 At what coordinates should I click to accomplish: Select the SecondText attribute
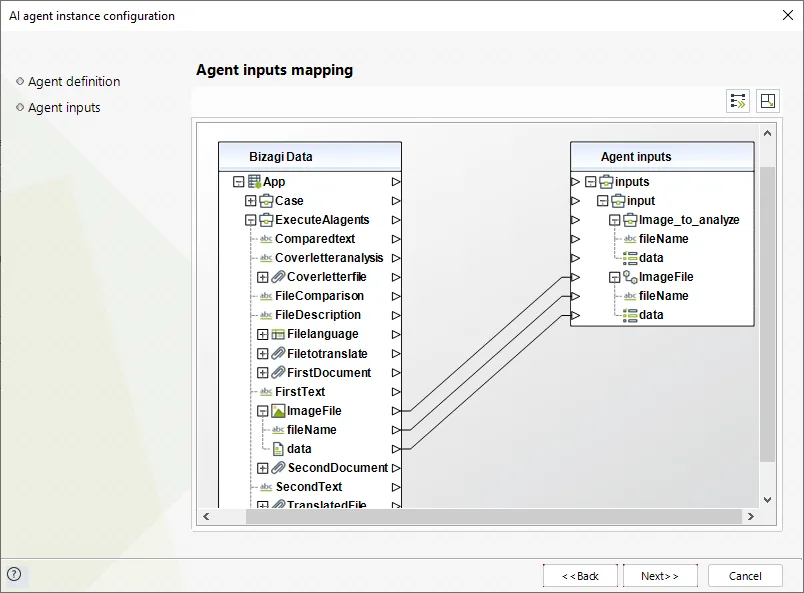pos(309,487)
